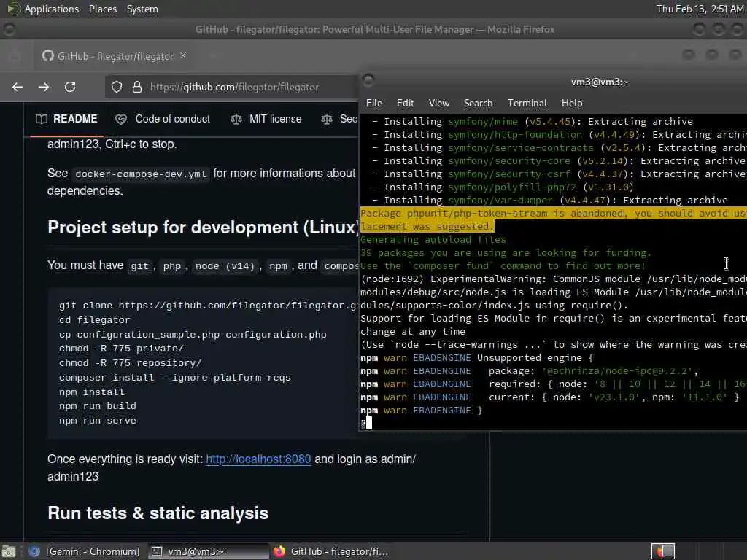Viewport: 747px width, 560px height.
Task: Focus the Firefox URL address bar
Action: click(x=234, y=87)
